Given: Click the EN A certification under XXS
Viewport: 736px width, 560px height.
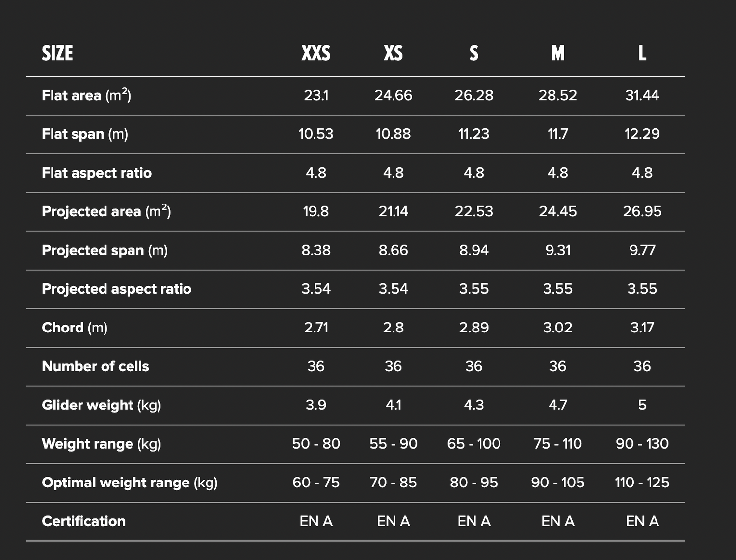Looking at the screenshot, I should click(x=316, y=521).
